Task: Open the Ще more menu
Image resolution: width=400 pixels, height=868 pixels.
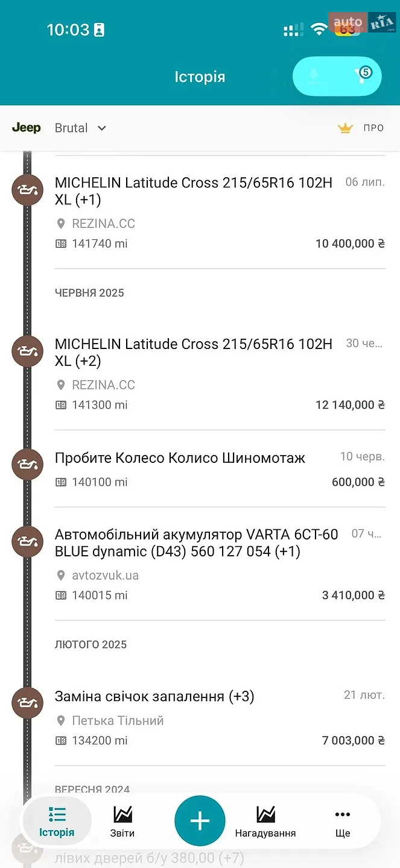Action: tap(343, 821)
